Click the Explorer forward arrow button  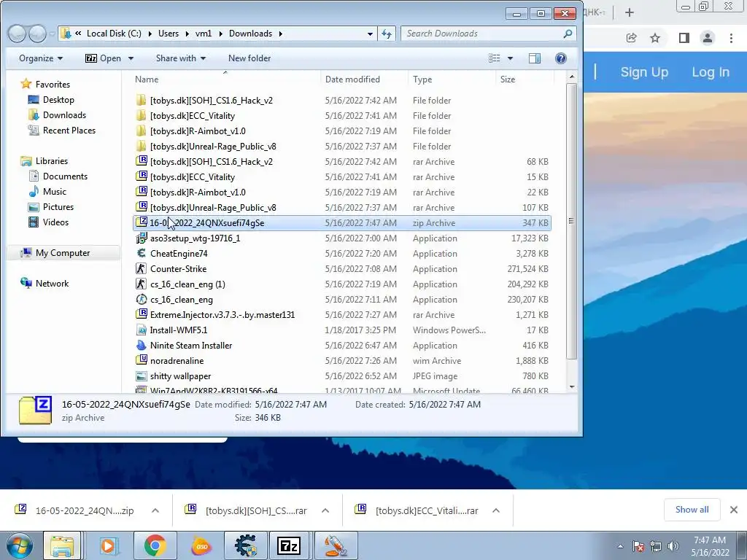(x=37, y=34)
